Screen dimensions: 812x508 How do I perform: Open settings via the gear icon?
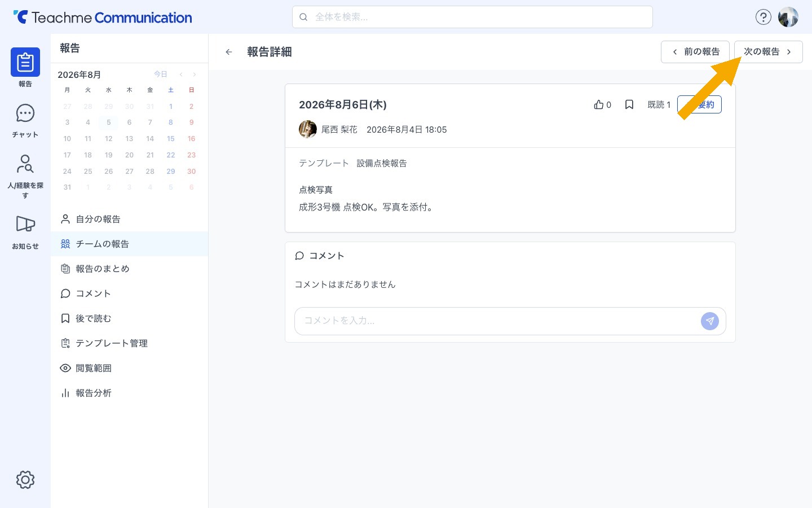tap(25, 480)
